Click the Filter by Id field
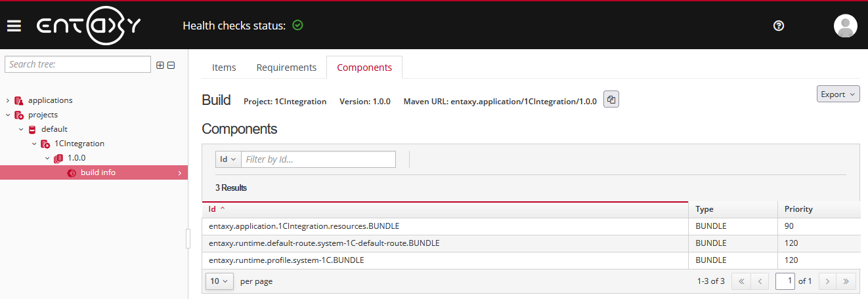The width and height of the screenshot is (868, 299). coord(318,159)
